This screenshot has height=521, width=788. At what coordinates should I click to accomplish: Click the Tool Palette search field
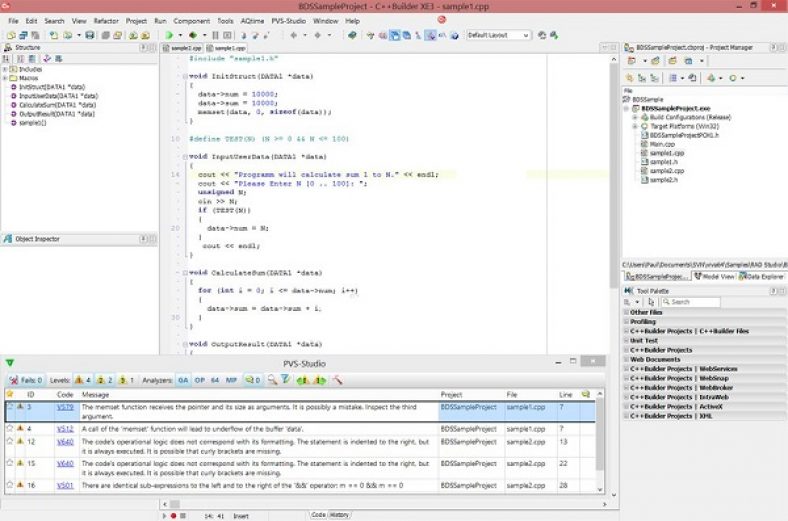point(690,301)
